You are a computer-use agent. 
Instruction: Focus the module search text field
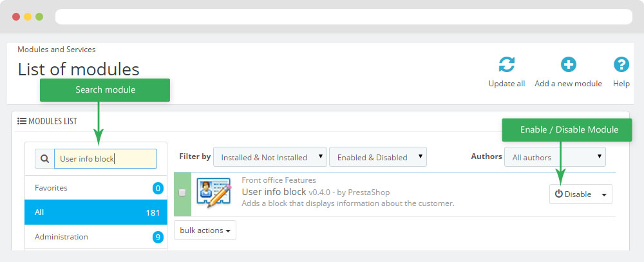pos(105,159)
